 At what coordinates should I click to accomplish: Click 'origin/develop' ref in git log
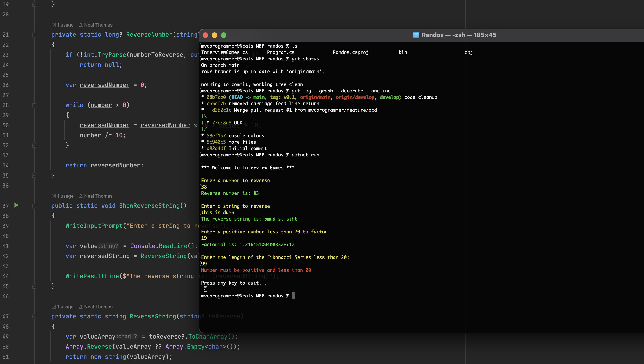coord(355,97)
